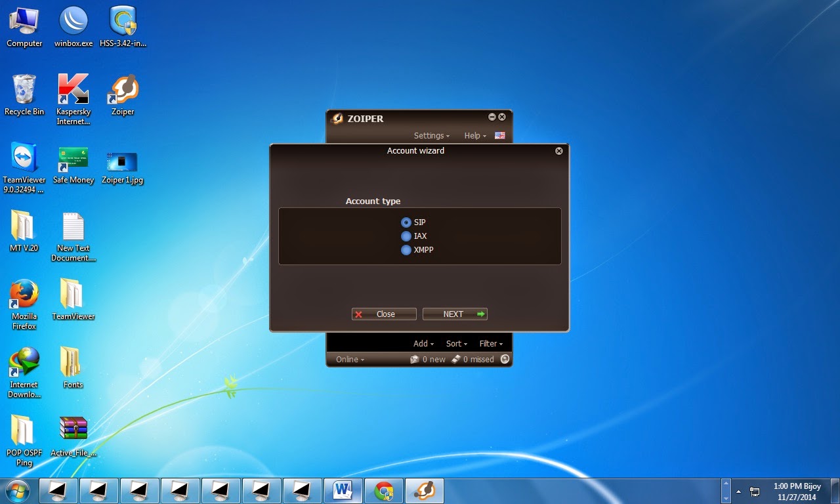The width and height of the screenshot is (840, 504).
Task: Select the Internet Download Manager shortcut
Action: (x=24, y=373)
